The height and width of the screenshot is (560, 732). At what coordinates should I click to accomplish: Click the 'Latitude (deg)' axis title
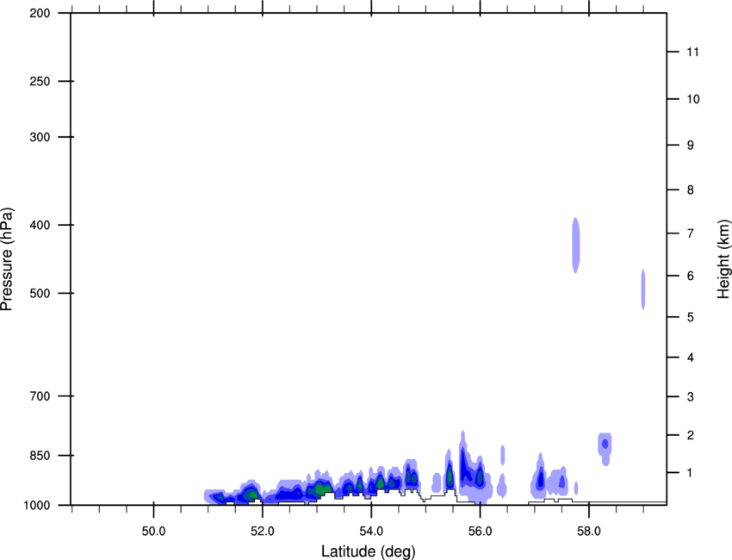point(368,551)
